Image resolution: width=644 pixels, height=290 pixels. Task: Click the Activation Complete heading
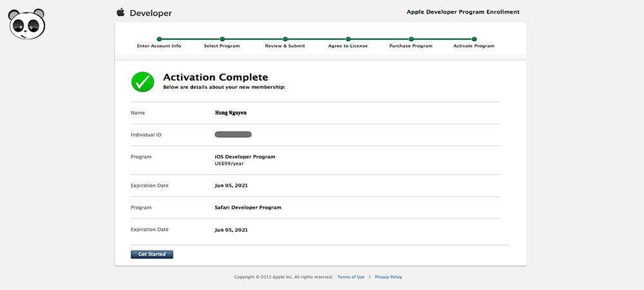[x=216, y=77]
